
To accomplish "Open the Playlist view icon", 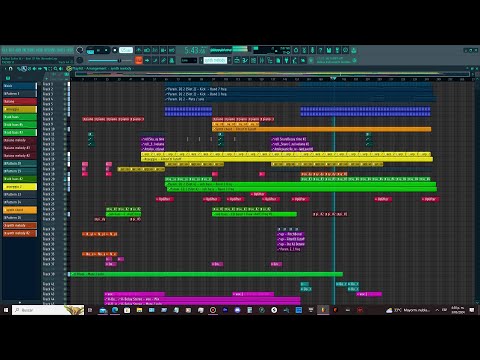I will tap(237, 60).
